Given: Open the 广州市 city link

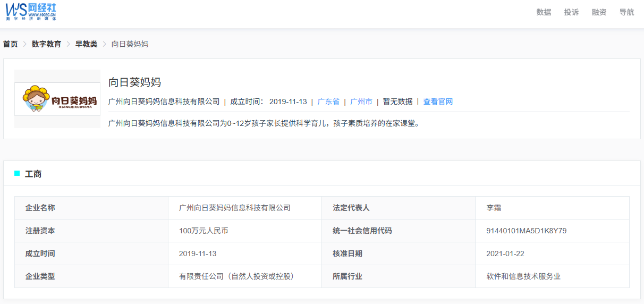Looking at the screenshot, I should click(x=361, y=102).
